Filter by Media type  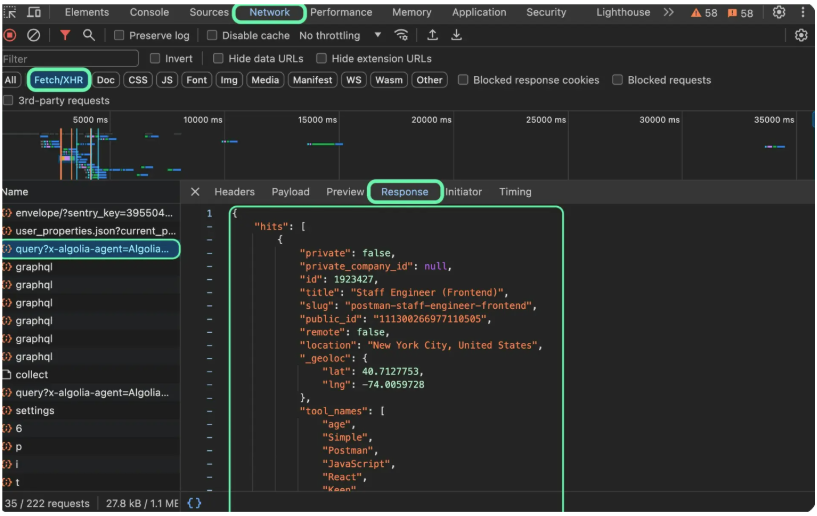[x=265, y=80]
